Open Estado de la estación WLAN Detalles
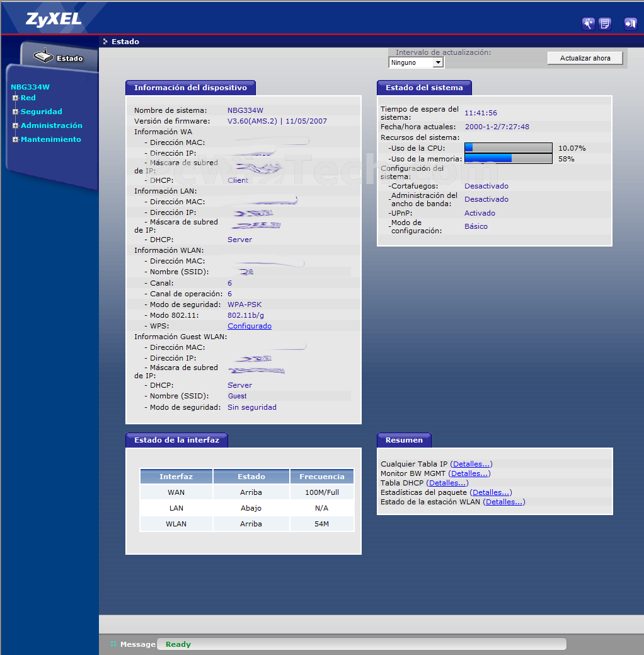The height and width of the screenshot is (655, 644). tap(504, 502)
